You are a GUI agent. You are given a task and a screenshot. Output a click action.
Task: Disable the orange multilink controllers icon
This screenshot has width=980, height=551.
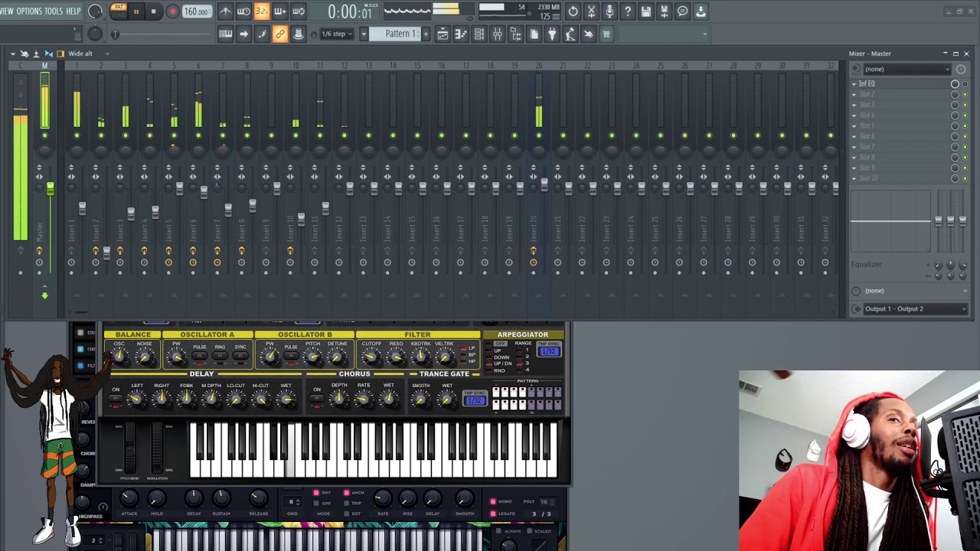280,34
